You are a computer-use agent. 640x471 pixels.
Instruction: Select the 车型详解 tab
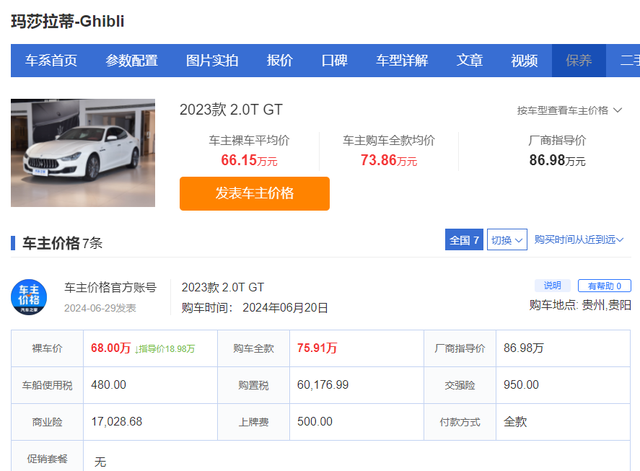coord(402,60)
